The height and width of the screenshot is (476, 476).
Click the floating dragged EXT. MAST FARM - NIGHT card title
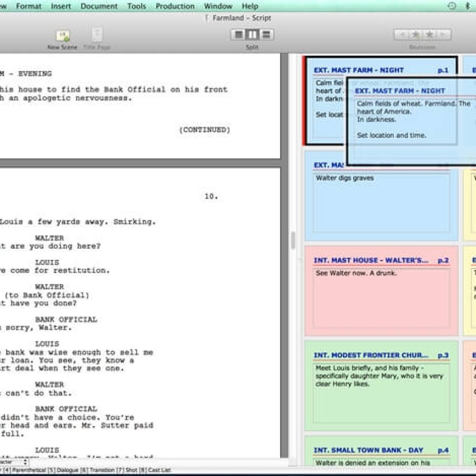[399, 91]
